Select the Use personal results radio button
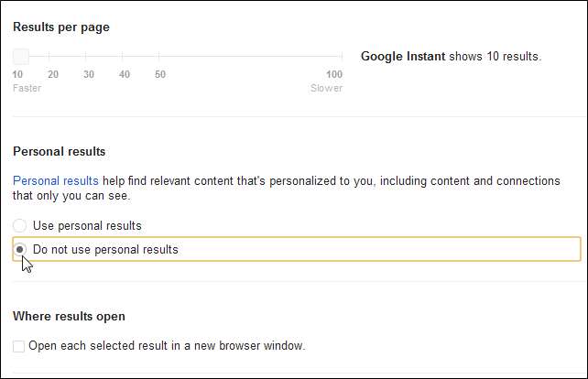588x379 pixels. pyautogui.click(x=21, y=225)
